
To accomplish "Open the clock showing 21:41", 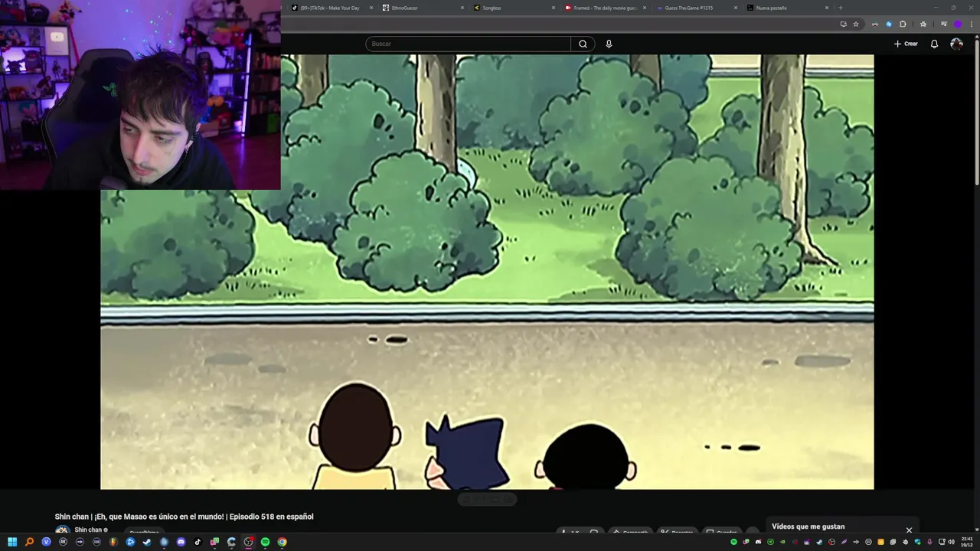I will tap(966, 542).
